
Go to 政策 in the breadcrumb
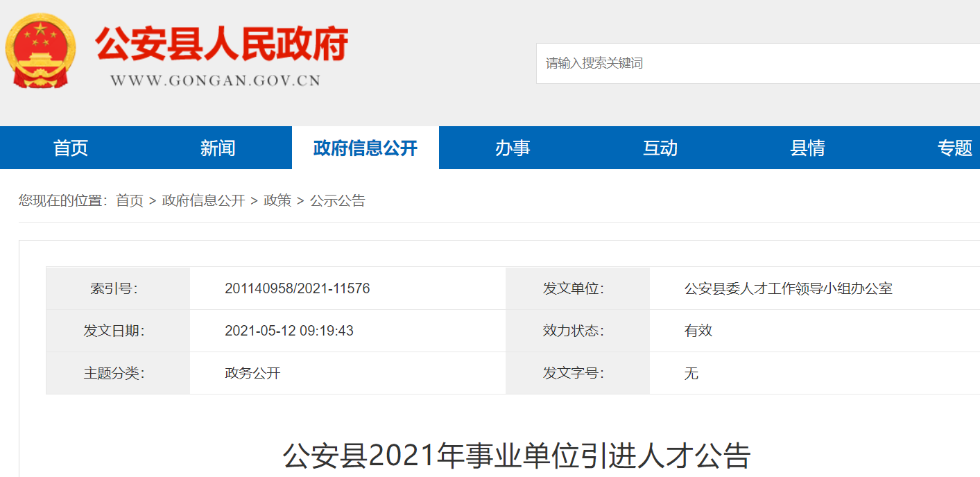tap(277, 201)
